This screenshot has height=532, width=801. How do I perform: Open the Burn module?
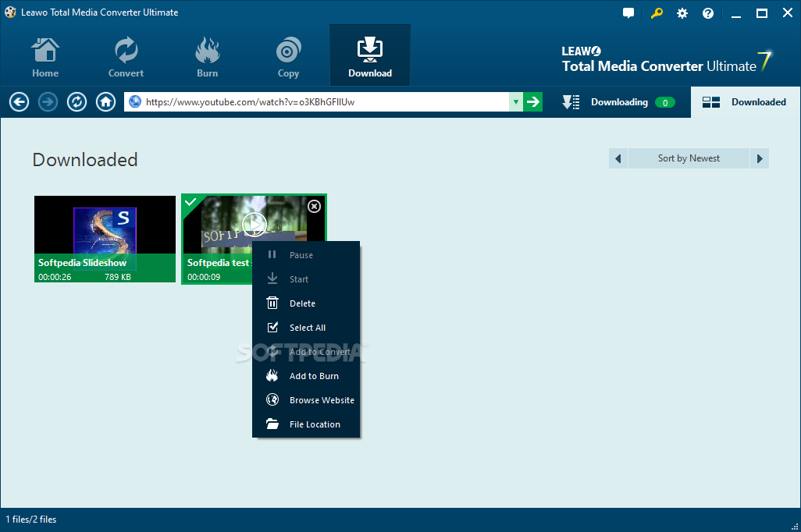point(207,57)
